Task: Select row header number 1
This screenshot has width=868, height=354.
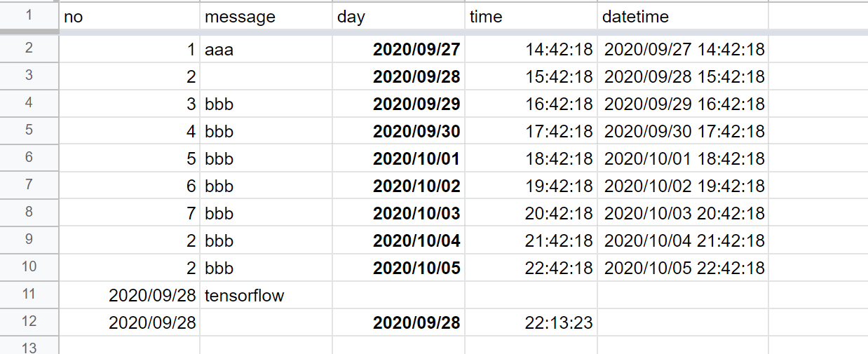Action: [x=29, y=15]
